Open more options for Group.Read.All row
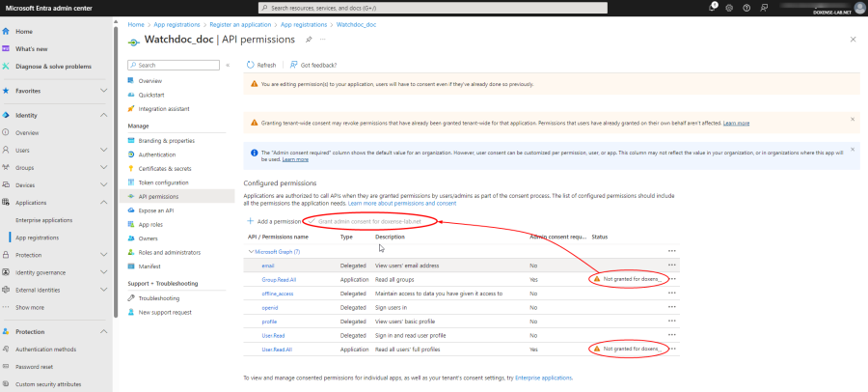Image resolution: width=868 pixels, height=392 pixels. pyautogui.click(x=672, y=278)
